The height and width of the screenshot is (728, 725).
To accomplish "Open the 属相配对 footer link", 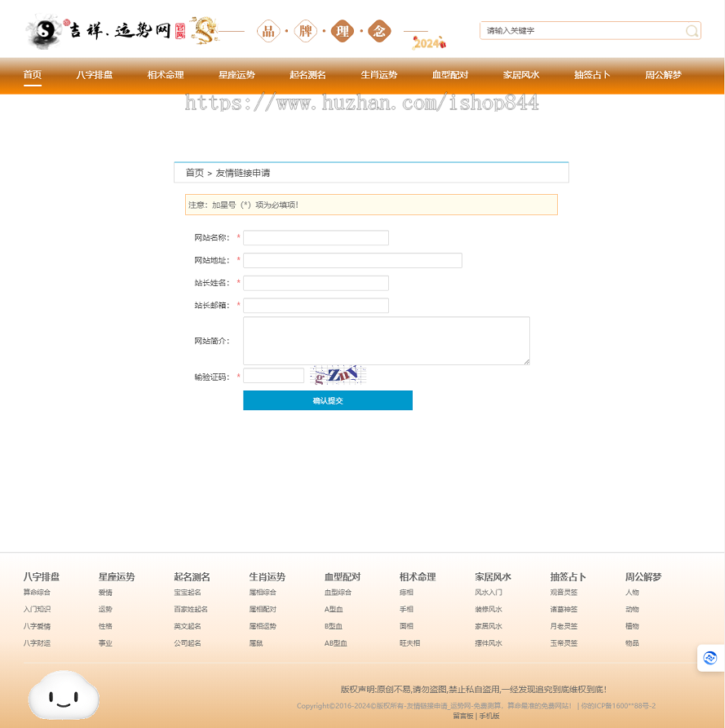I will [x=263, y=609].
